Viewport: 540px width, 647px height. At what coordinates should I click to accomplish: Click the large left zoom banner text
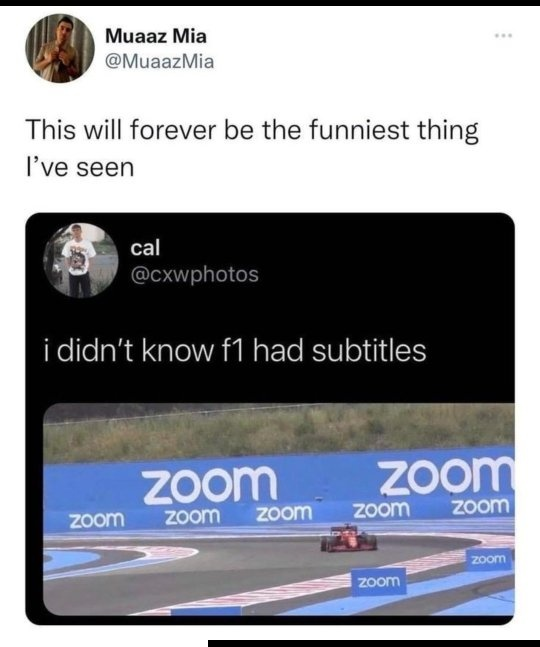[x=210, y=484]
